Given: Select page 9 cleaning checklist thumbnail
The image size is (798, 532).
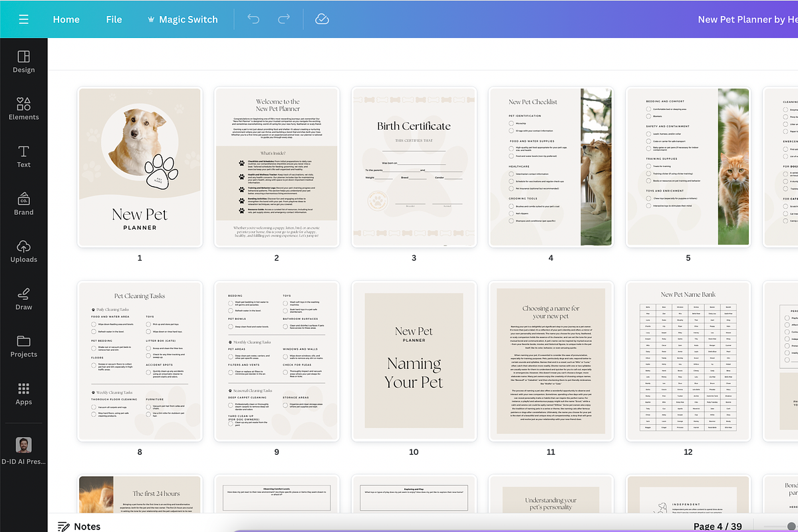Looking at the screenshot, I should pyautogui.click(x=277, y=361).
